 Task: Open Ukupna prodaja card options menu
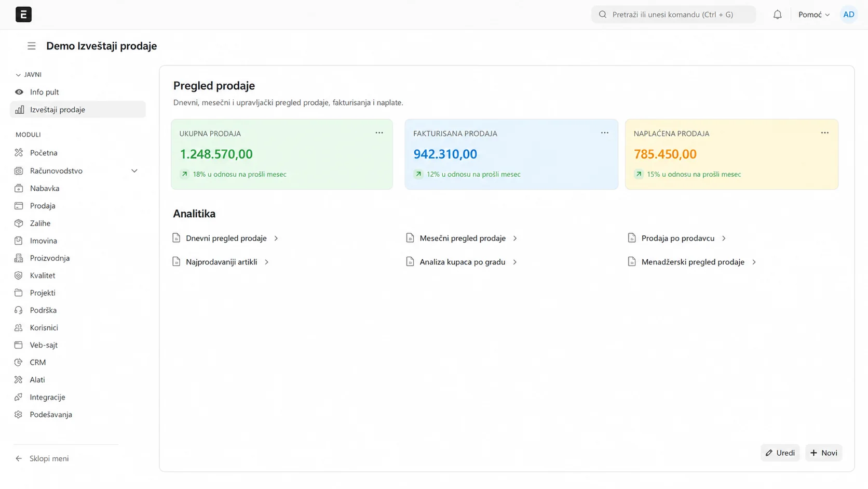[379, 133]
